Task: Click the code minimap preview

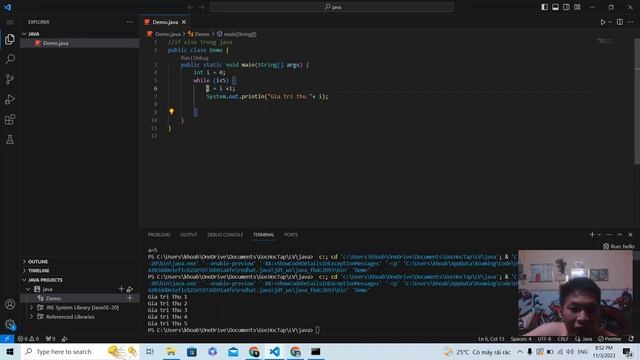Action: pos(604,40)
